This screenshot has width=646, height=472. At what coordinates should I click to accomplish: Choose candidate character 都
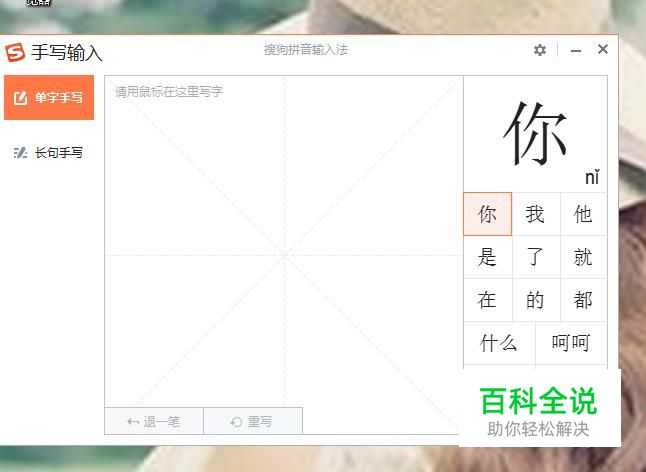[x=583, y=300]
